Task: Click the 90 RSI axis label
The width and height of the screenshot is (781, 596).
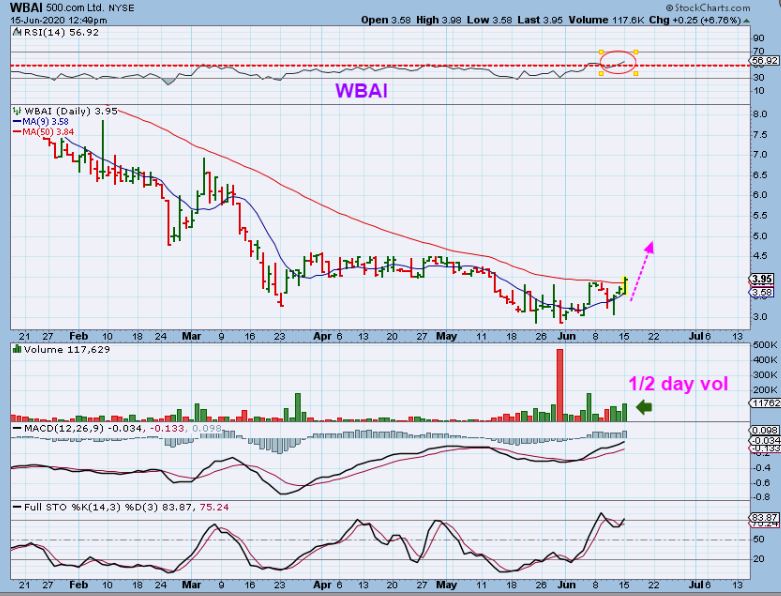Action: (759, 38)
